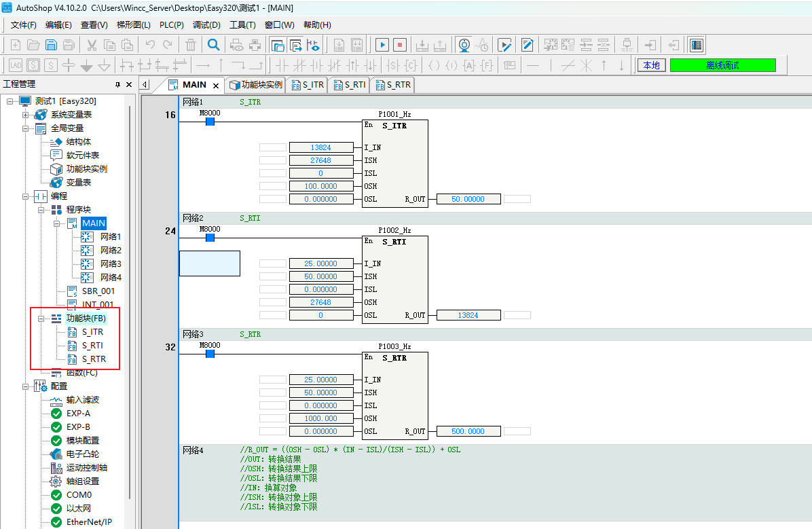Toggle the M8000 contact in network 1
This screenshot has height=529, width=812.
coord(210,122)
